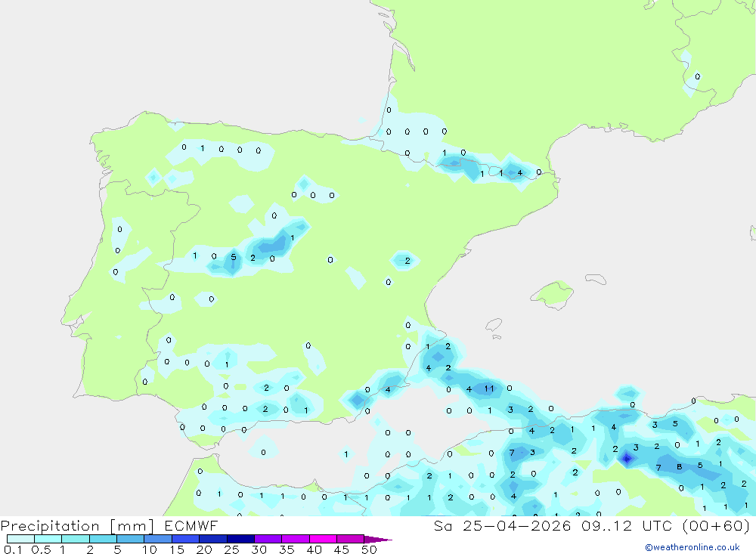Viewport: 756px width, 554px height.
Task: Click the 15–20 mm legend swatch
Action: tap(185, 539)
